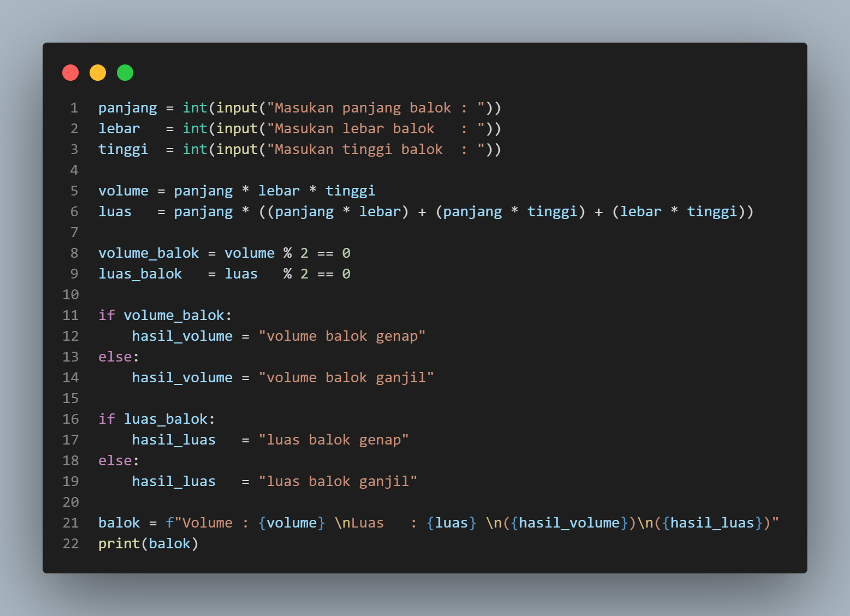The height and width of the screenshot is (616, 850).
Task: Click 'if luas_balok:' statement
Action: coord(157,419)
